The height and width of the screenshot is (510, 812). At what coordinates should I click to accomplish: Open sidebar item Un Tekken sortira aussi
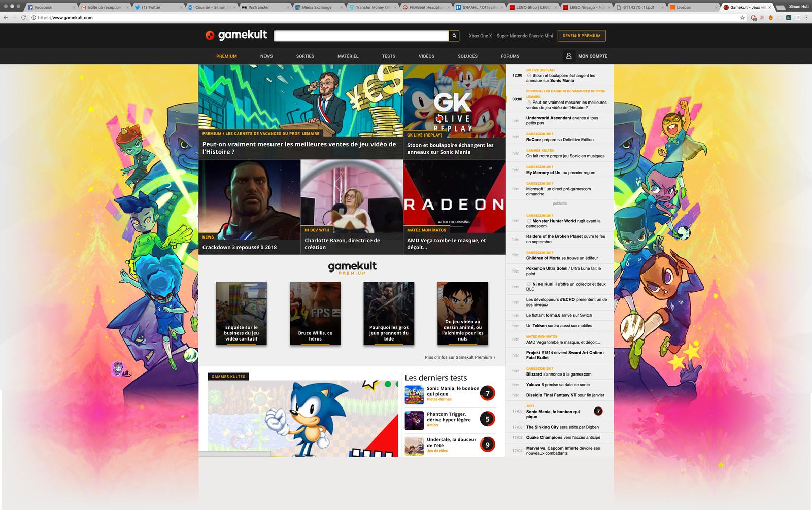point(559,326)
